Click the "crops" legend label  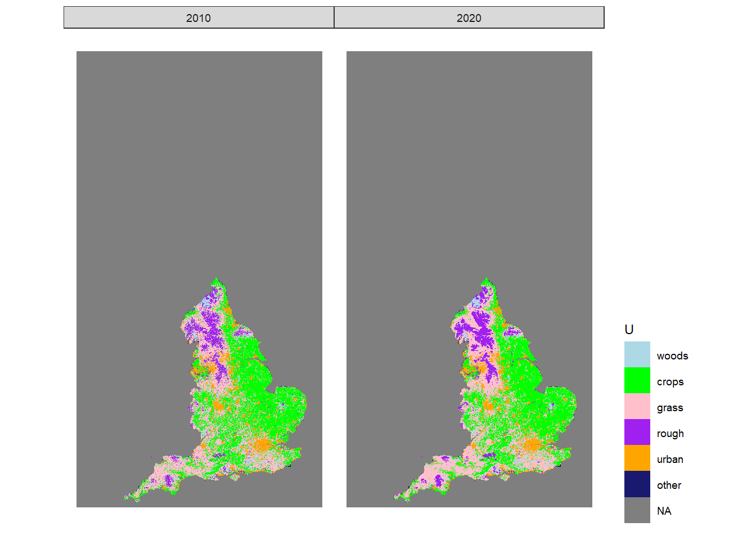coord(670,382)
